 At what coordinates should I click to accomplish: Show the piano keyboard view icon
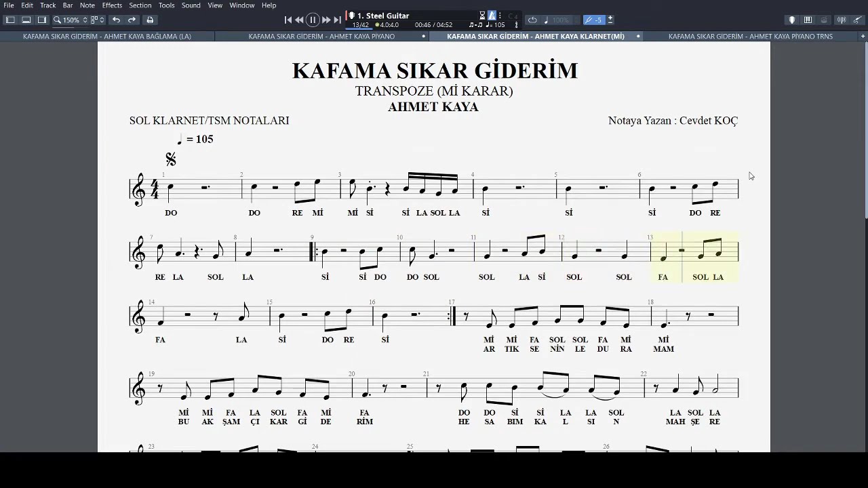pos(808,20)
